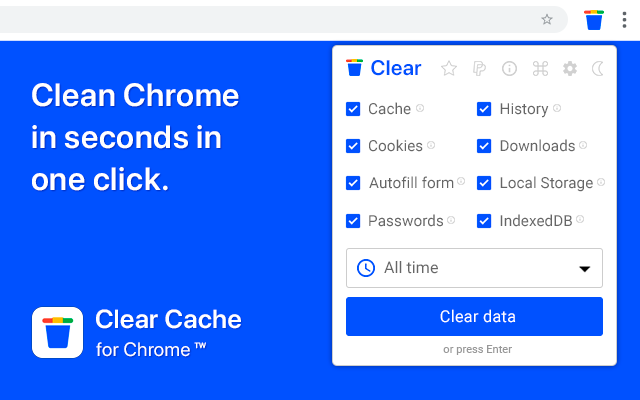Open the All time range dropdown

[x=474, y=268]
